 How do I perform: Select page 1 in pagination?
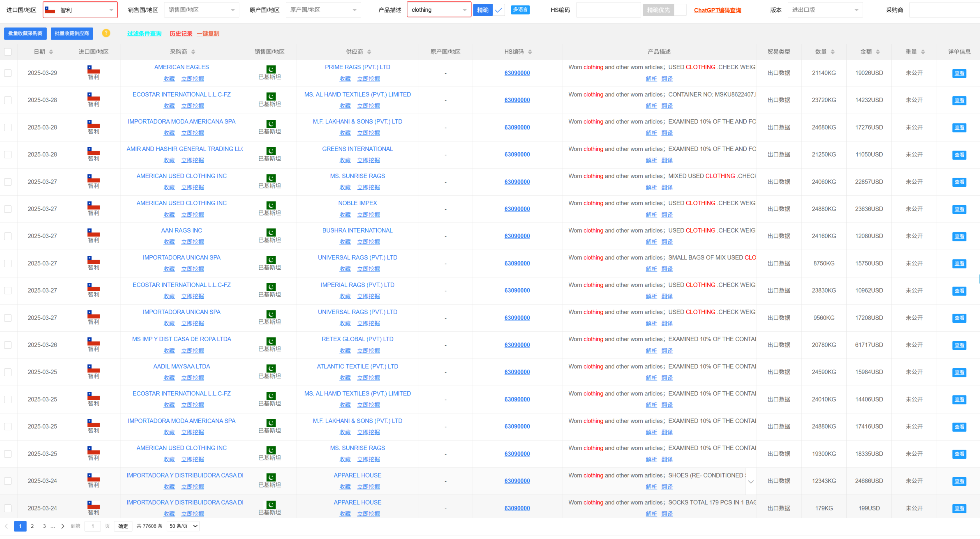[20, 526]
